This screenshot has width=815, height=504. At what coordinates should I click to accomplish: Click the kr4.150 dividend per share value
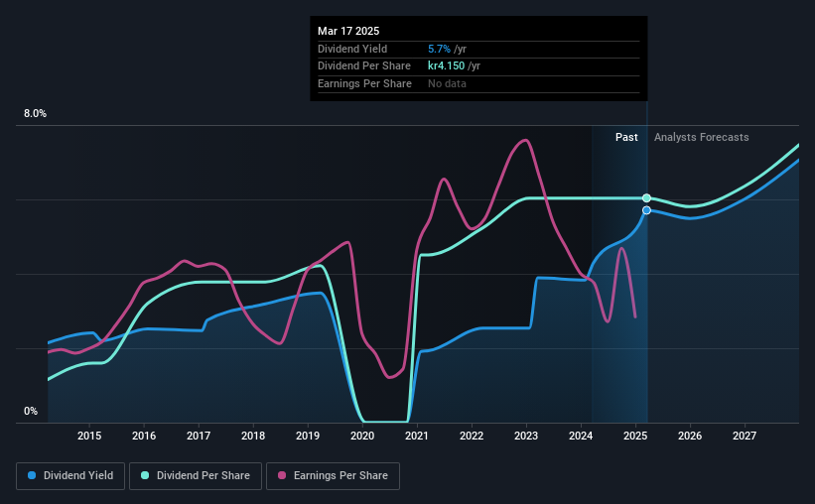pyautogui.click(x=446, y=66)
